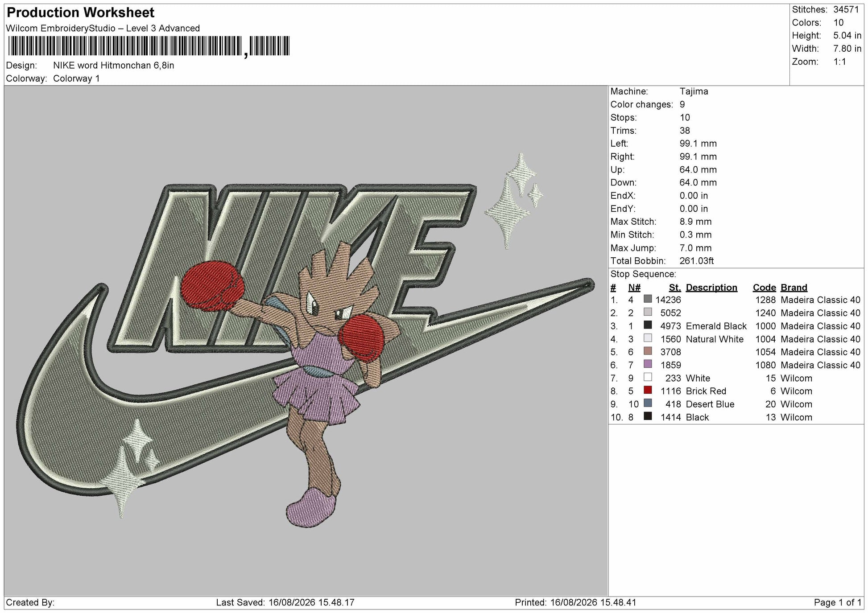The height and width of the screenshot is (613, 868).
Task: Click the purple swatch for code 1080
Action: click(648, 364)
